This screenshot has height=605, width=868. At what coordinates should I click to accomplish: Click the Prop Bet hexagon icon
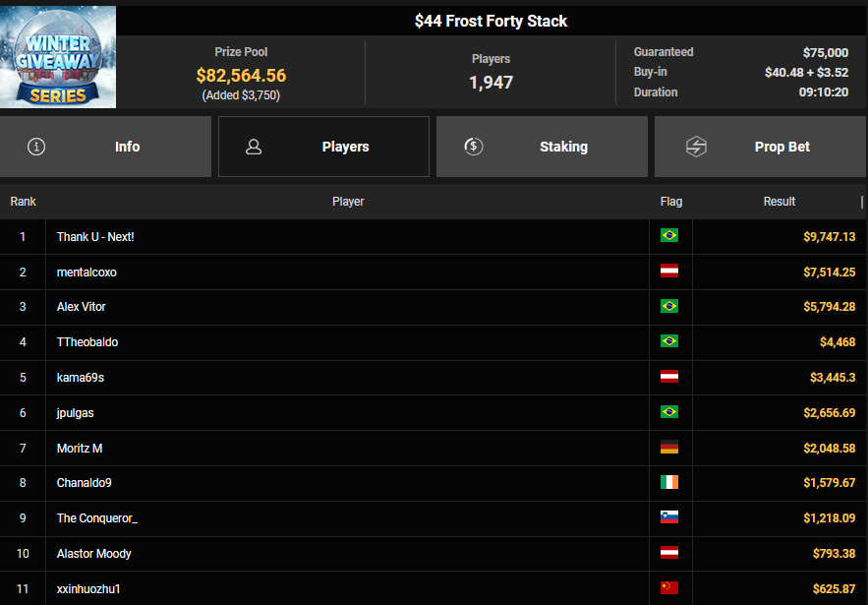click(696, 147)
